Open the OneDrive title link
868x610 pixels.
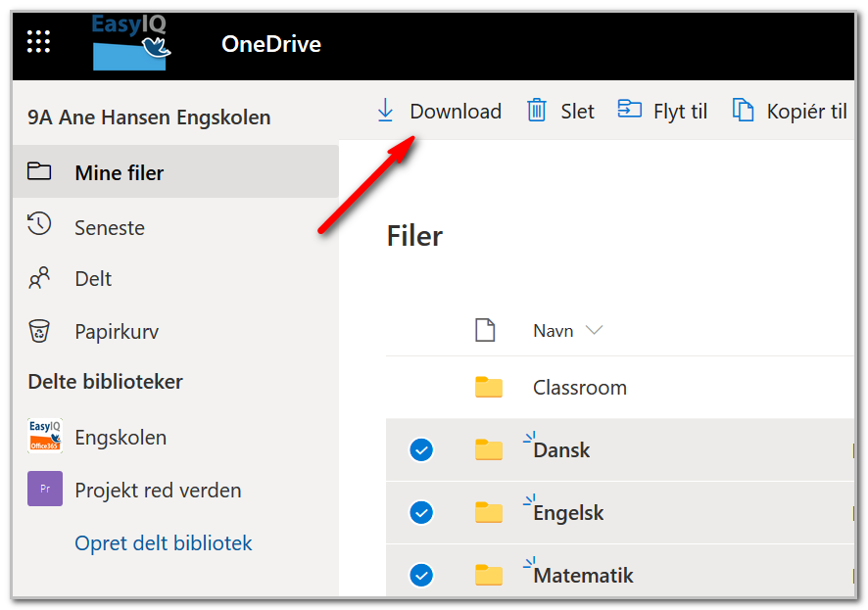coord(271,44)
